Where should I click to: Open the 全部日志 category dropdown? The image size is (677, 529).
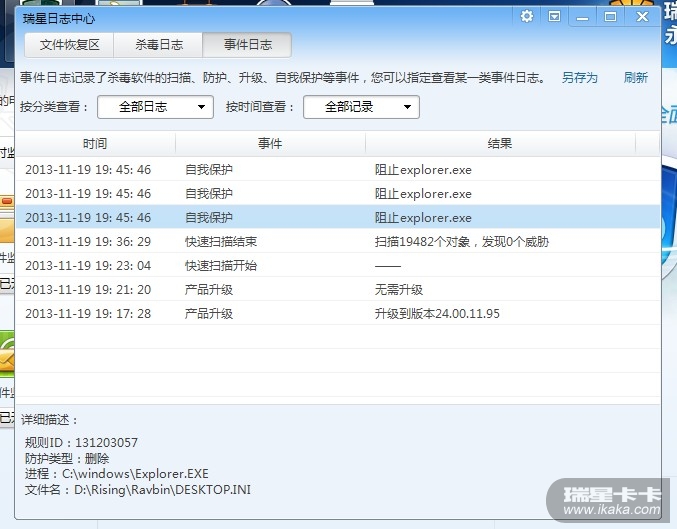point(155,107)
